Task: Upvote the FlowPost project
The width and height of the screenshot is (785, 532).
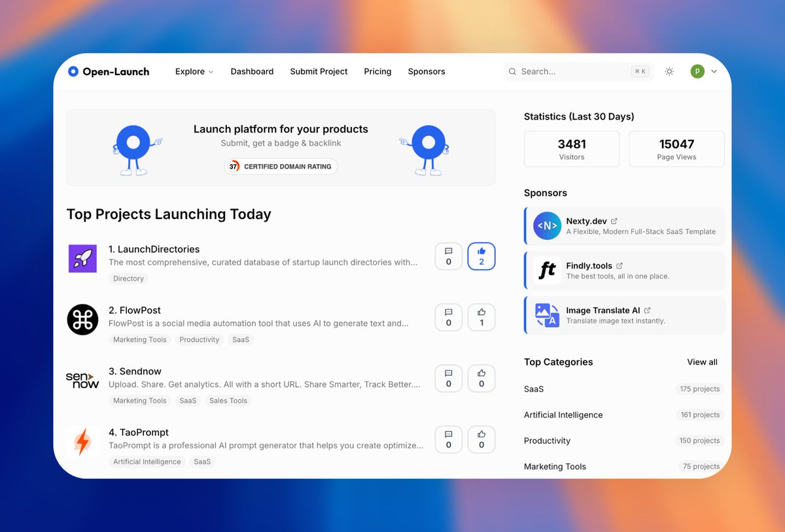Action: (x=481, y=318)
